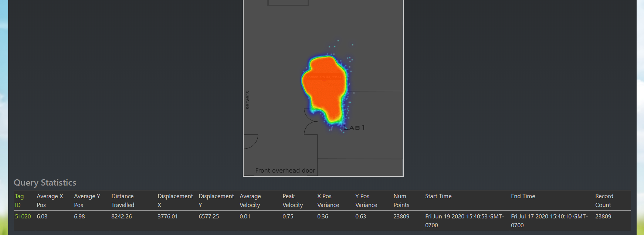Screen dimensions: 644x235
Task: Select the Average X Pos value 6.03
Action: pos(42,217)
